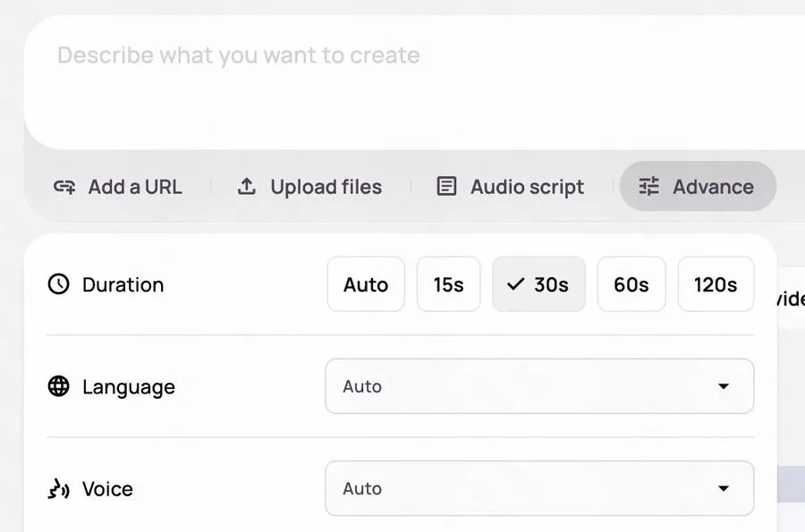Viewport: 805px width, 532px height.
Task: Select the Auto duration option
Action: [x=366, y=284]
